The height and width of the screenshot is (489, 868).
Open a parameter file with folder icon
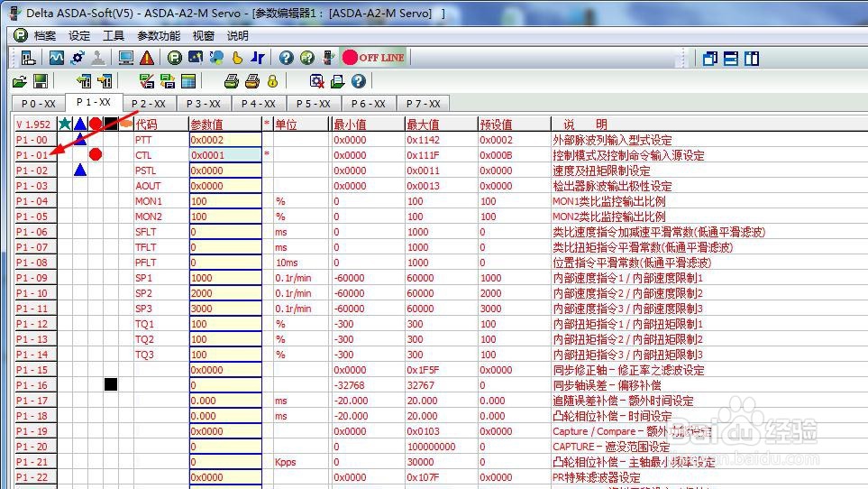point(20,82)
